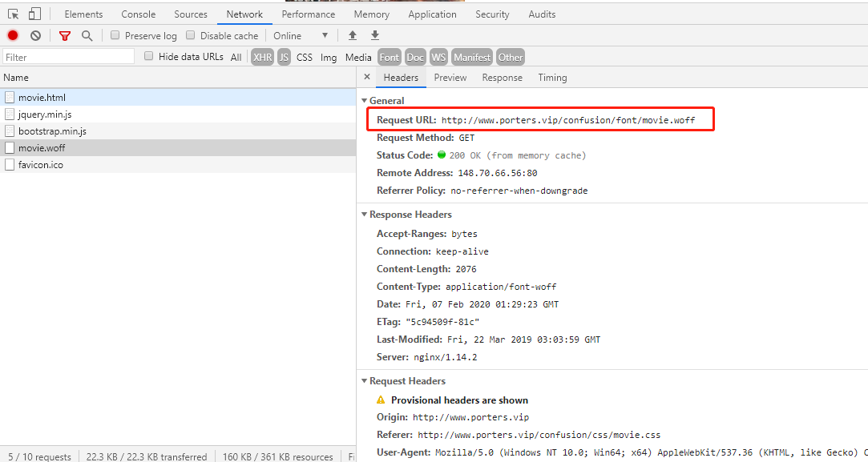Click the movie.woff Request URL value
Screen dimensions: 868x462
[568, 120]
